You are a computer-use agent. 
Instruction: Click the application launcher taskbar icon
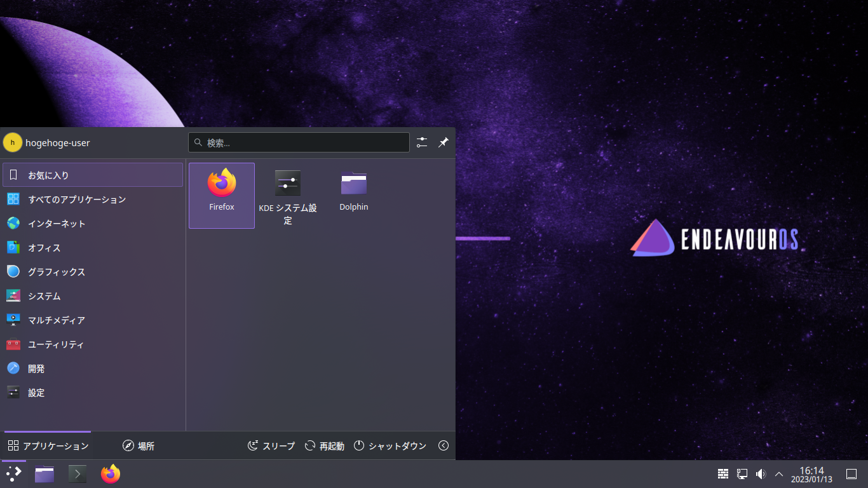(x=13, y=474)
